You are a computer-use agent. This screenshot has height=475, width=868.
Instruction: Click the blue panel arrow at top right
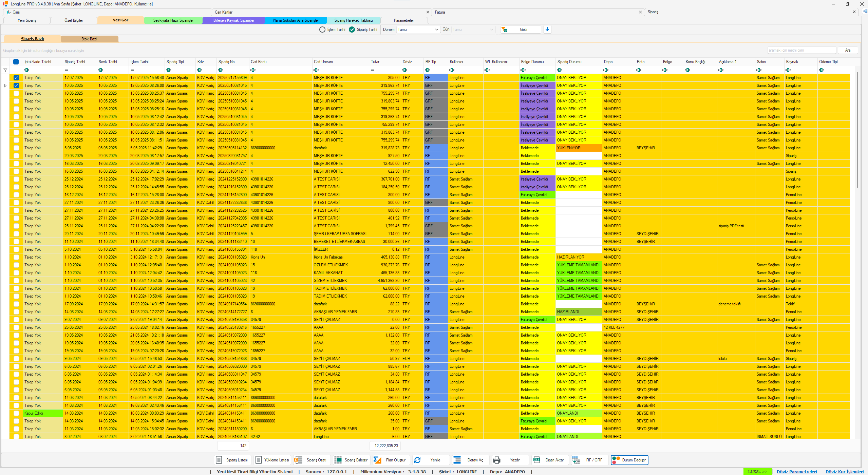tap(865, 12)
